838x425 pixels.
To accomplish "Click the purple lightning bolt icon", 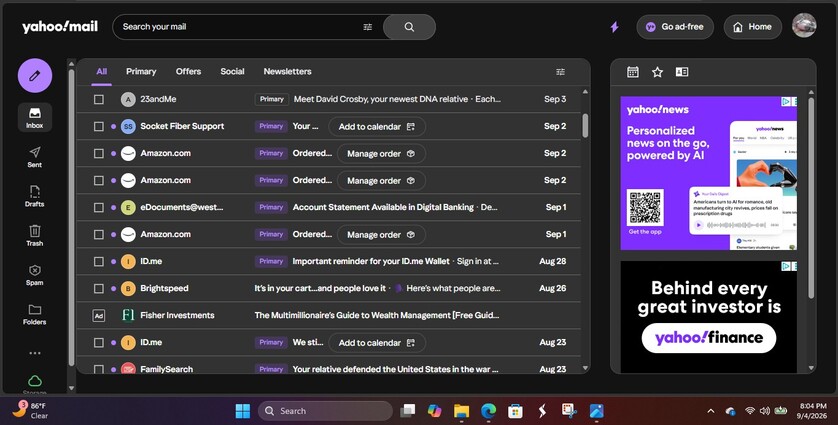I will coord(615,27).
